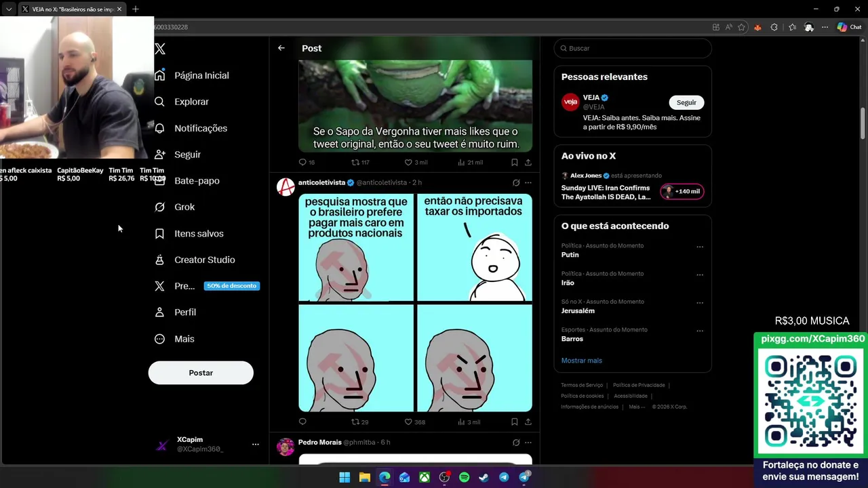Open the Jerusalém trending topic
Viewport: 868px width, 488px height.
[x=578, y=310]
